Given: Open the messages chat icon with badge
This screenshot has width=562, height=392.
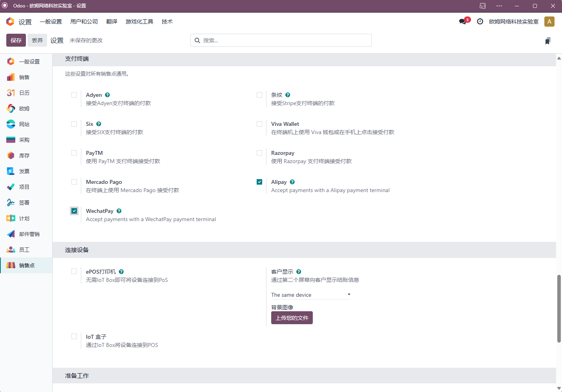Looking at the screenshot, I should 463,21.
